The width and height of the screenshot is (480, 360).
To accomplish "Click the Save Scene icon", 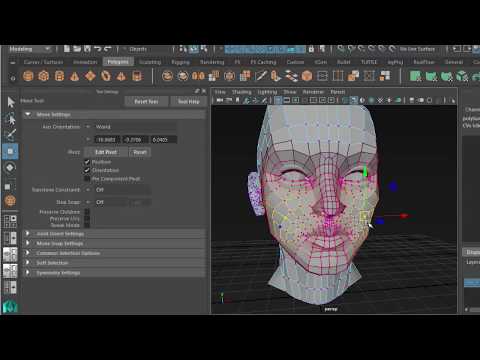I will (x=87, y=49).
